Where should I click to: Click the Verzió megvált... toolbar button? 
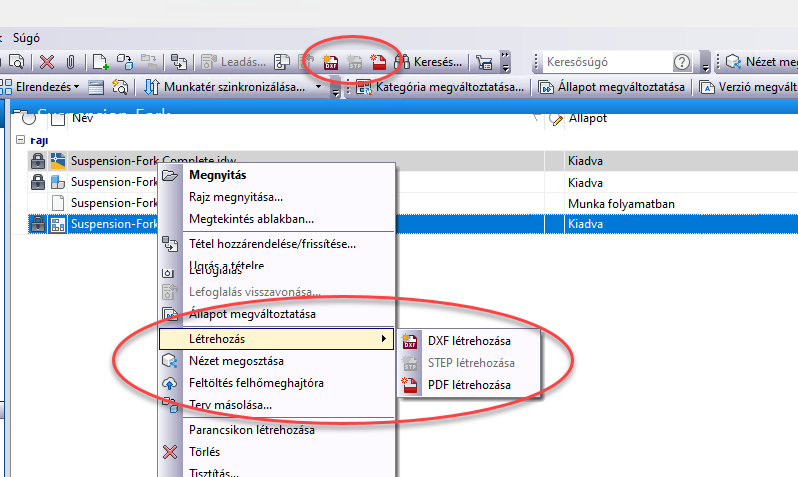pyautogui.click(x=748, y=87)
